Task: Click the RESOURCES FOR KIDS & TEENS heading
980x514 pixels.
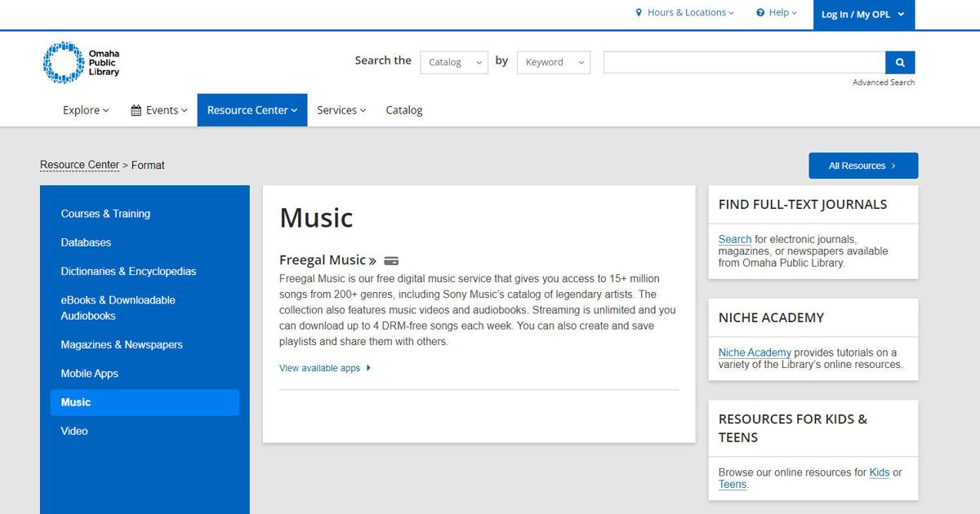Action: 793,428
